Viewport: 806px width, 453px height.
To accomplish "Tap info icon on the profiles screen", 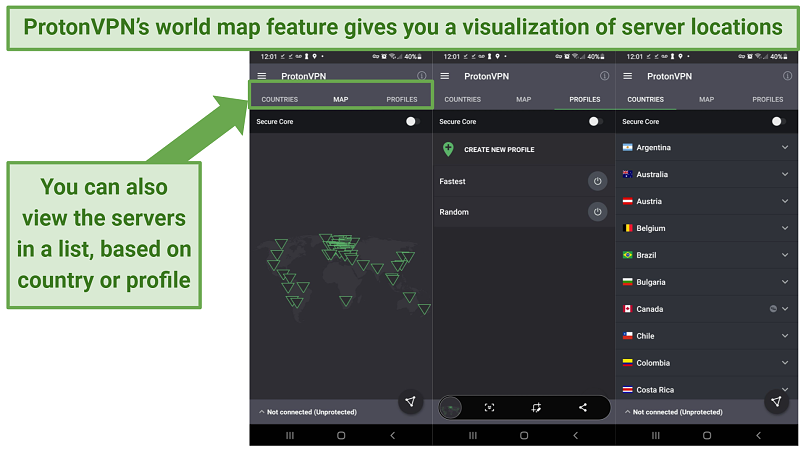I will tap(604, 76).
